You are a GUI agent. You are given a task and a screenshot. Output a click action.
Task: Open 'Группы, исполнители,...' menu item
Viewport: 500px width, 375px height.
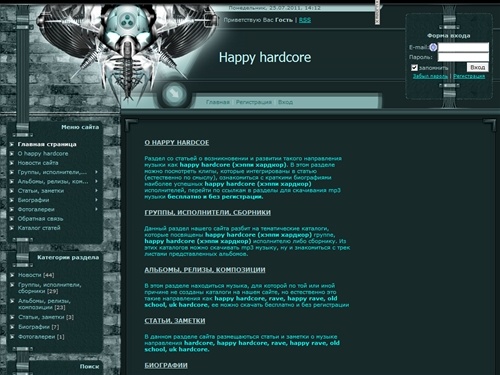tap(52, 172)
